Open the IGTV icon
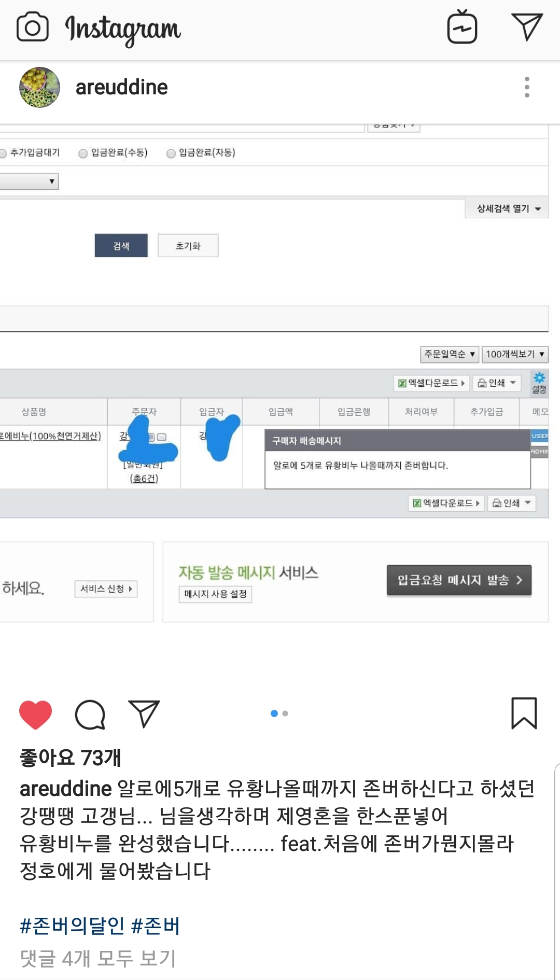This screenshot has height=980, width=560. coord(462,26)
